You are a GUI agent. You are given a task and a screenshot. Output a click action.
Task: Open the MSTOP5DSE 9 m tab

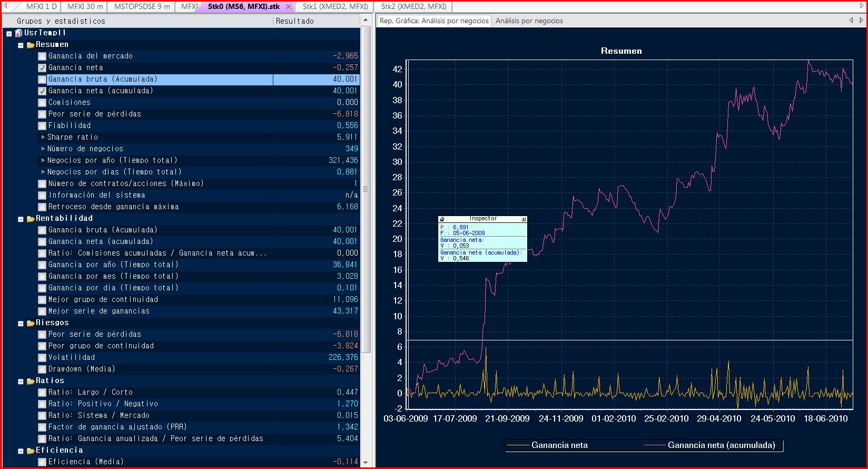[142, 7]
